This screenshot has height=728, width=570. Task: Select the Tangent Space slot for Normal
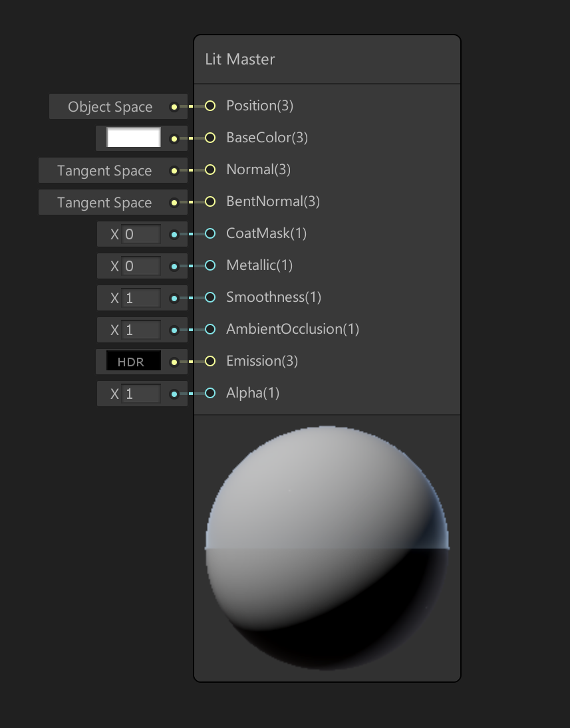[x=104, y=170]
